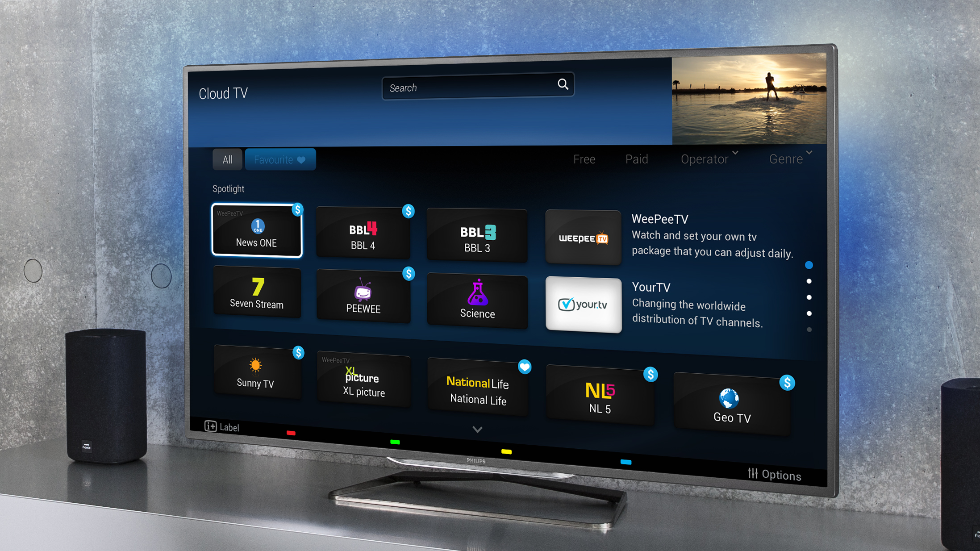The height and width of the screenshot is (551, 980).
Task: Select the BBL 3 channel icon
Action: click(478, 232)
